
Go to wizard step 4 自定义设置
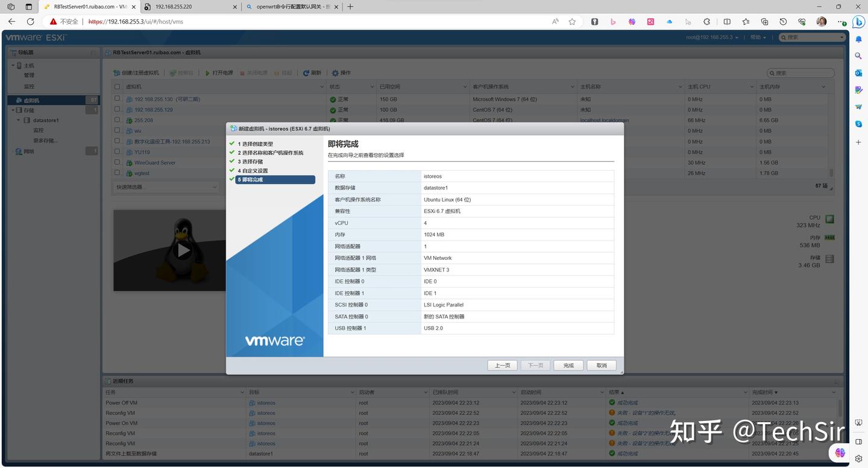[x=253, y=171]
